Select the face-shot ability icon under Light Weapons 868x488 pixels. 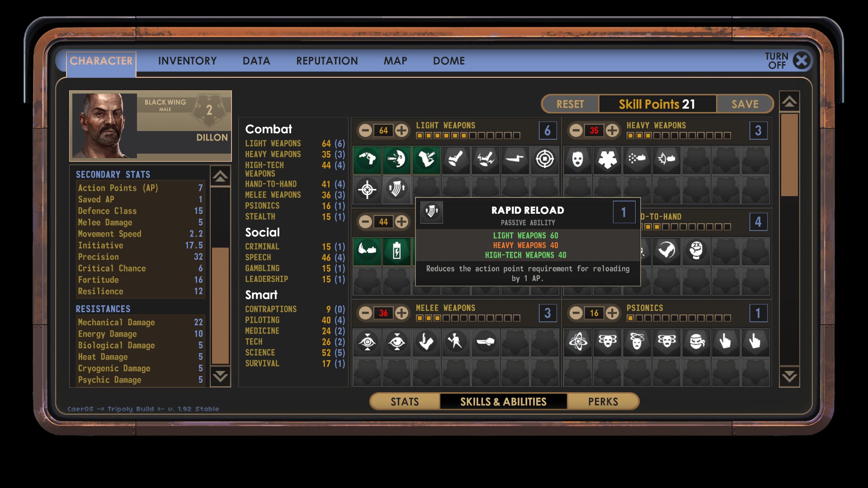click(x=396, y=160)
